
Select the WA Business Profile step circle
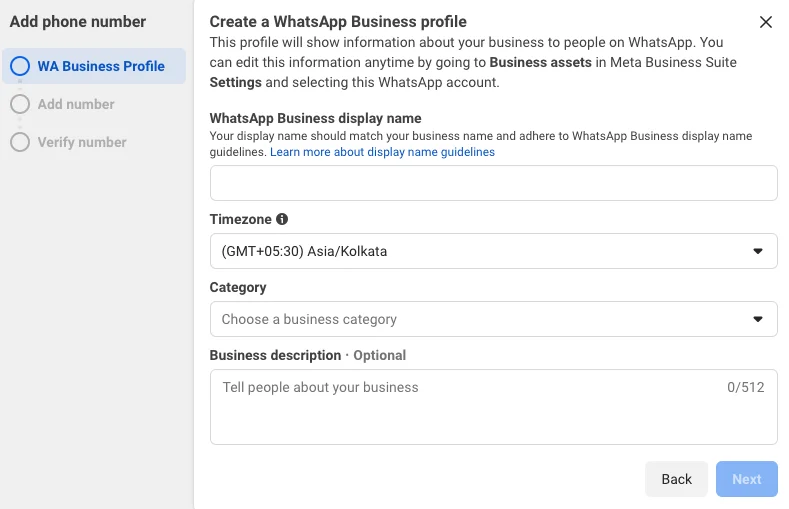(x=20, y=66)
